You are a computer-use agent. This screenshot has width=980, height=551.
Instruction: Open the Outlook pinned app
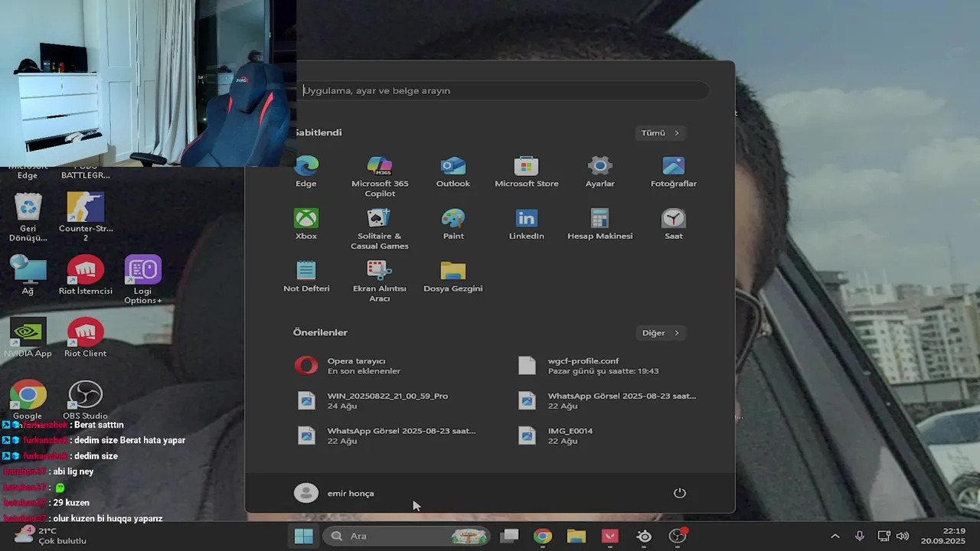(453, 171)
